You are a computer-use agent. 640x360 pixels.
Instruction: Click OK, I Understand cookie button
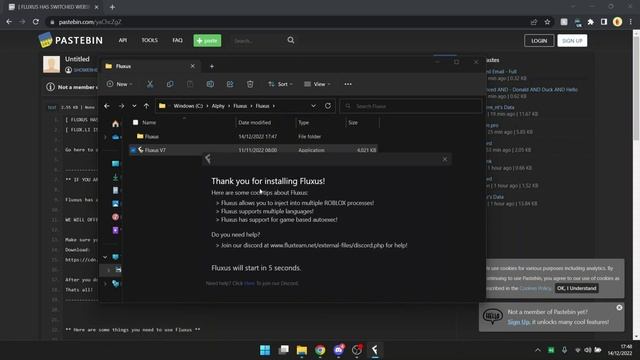tap(576, 288)
